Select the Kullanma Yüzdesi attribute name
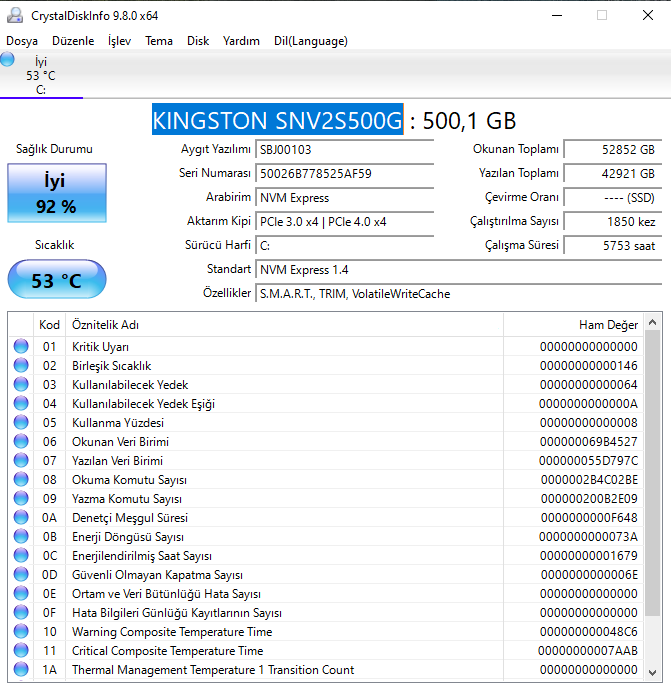This screenshot has width=671, height=691. pos(118,423)
